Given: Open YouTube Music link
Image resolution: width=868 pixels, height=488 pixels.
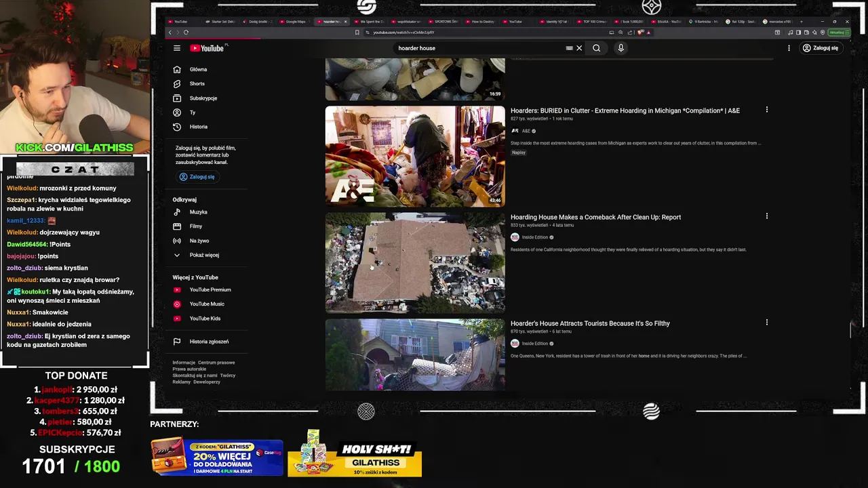Looking at the screenshot, I should (206, 304).
